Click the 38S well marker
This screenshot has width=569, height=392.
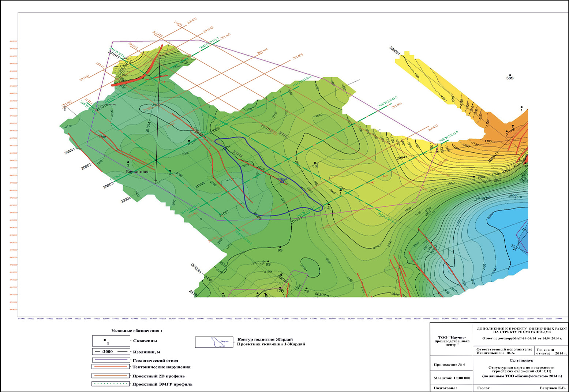tap(509, 74)
